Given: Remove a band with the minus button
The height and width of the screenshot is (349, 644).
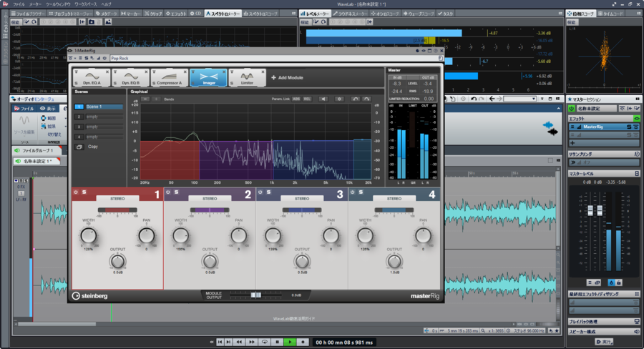Looking at the screenshot, I should tap(145, 99).
